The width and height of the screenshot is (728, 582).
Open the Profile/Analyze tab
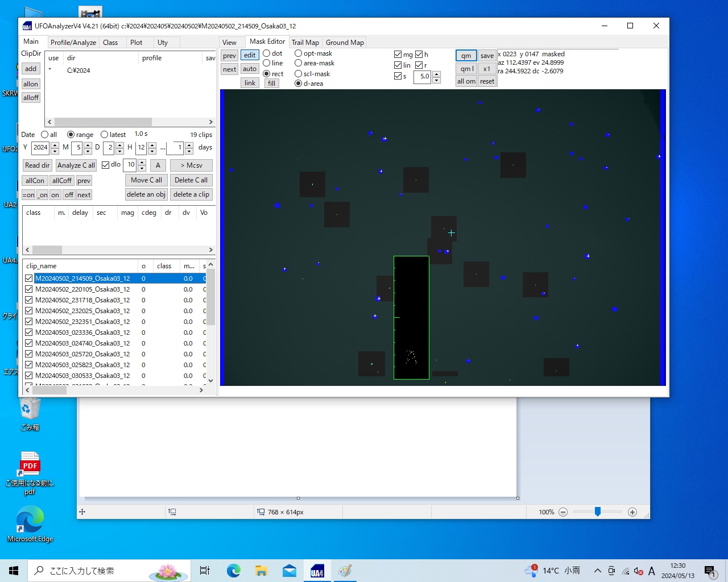click(73, 43)
